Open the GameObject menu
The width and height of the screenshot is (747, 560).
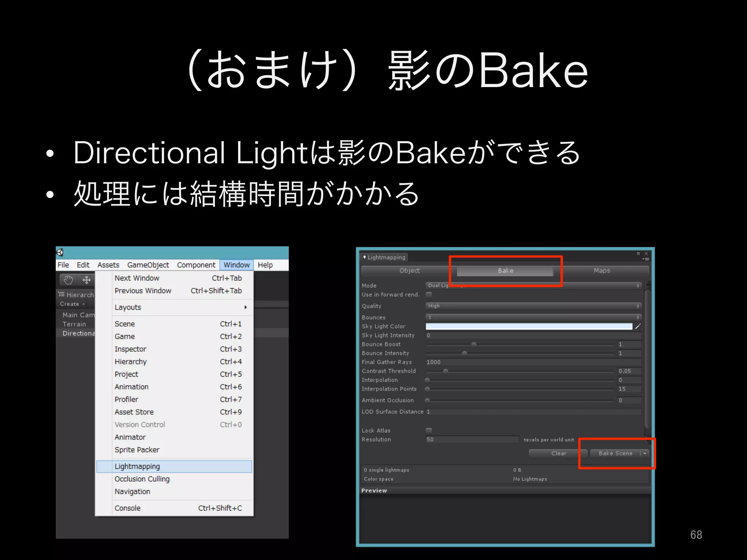coord(148,265)
